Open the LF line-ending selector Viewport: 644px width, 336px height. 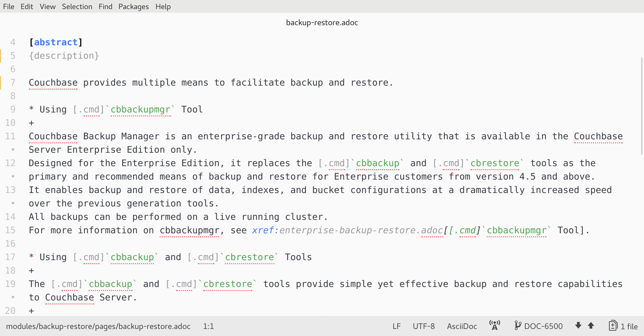click(x=396, y=326)
